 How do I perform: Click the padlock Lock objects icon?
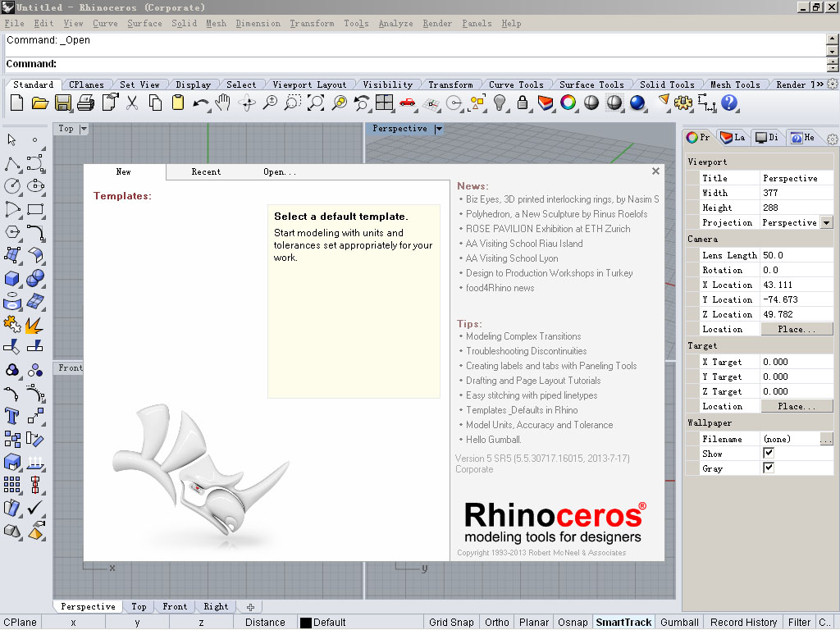523,103
